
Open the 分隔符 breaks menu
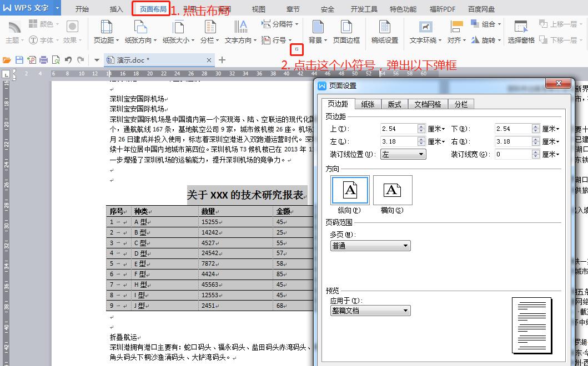(280, 24)
